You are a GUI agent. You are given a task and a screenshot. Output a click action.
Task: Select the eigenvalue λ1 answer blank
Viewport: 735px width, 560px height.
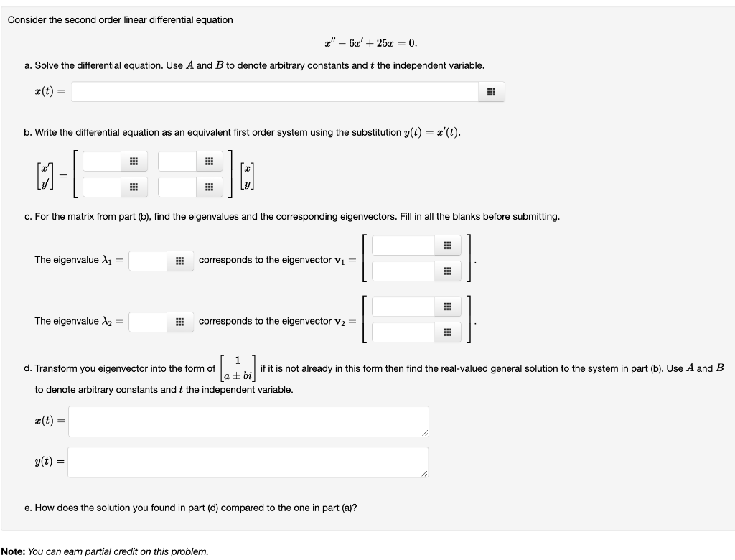coord(146,261)
